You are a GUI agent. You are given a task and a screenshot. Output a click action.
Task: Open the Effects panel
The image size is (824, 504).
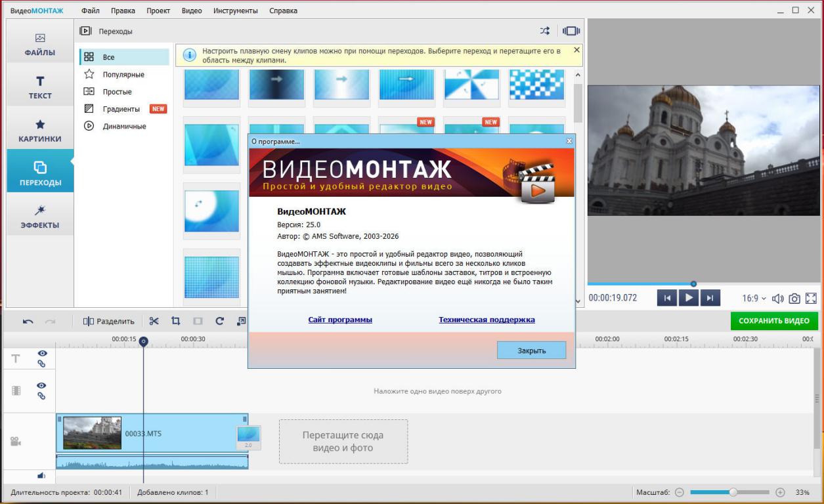pyautogui.click(x=40, y=216)
